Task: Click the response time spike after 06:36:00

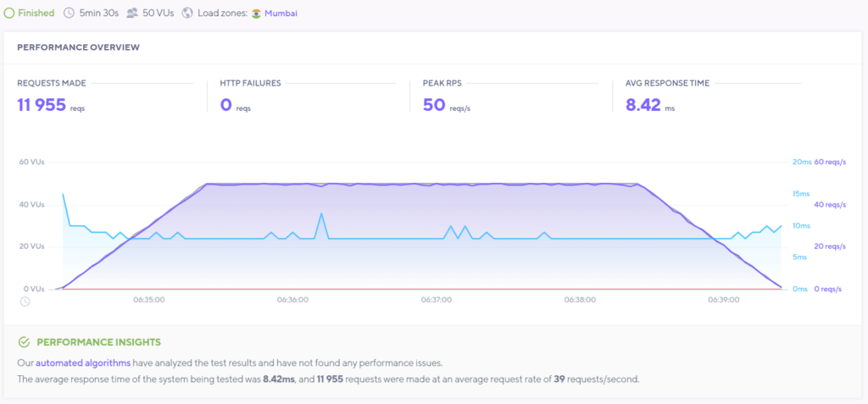Action: click(x=321, y=214)
